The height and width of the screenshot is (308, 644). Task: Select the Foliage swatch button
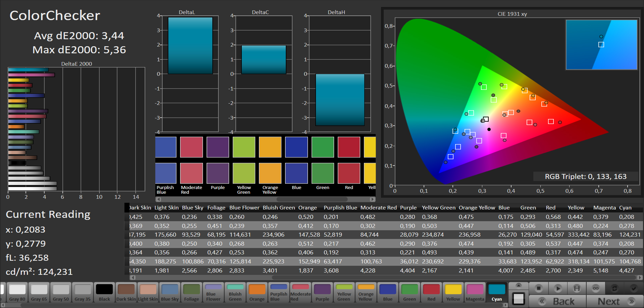coord(192,293)
